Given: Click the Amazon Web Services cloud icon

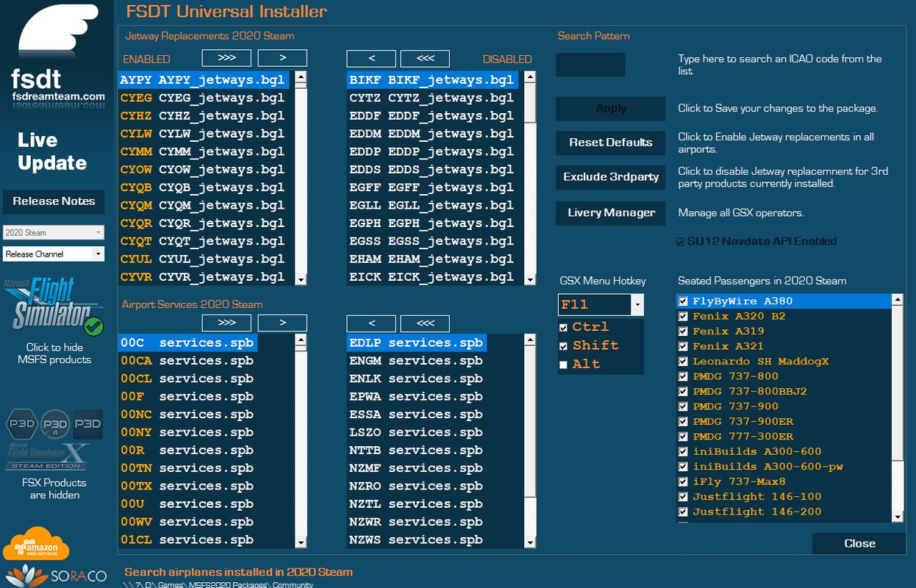Looking at the screenshot, I should (36, 545).
